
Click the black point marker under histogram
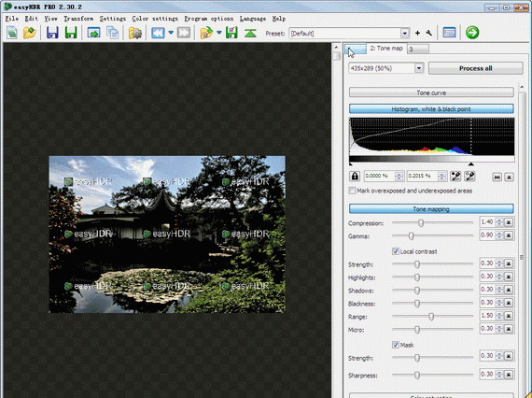tap(351, 164)
